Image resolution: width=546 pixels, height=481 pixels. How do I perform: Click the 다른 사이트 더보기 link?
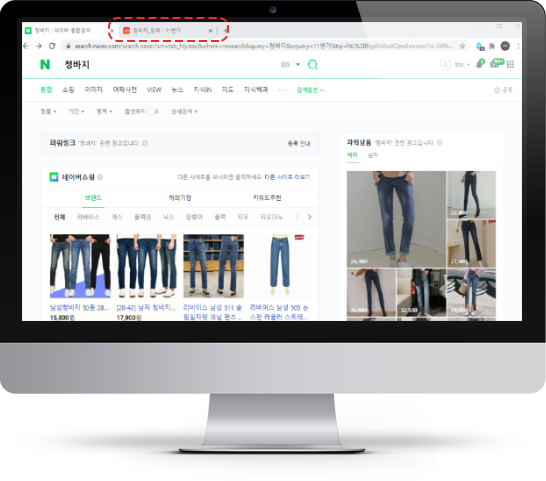click(287, 177)
